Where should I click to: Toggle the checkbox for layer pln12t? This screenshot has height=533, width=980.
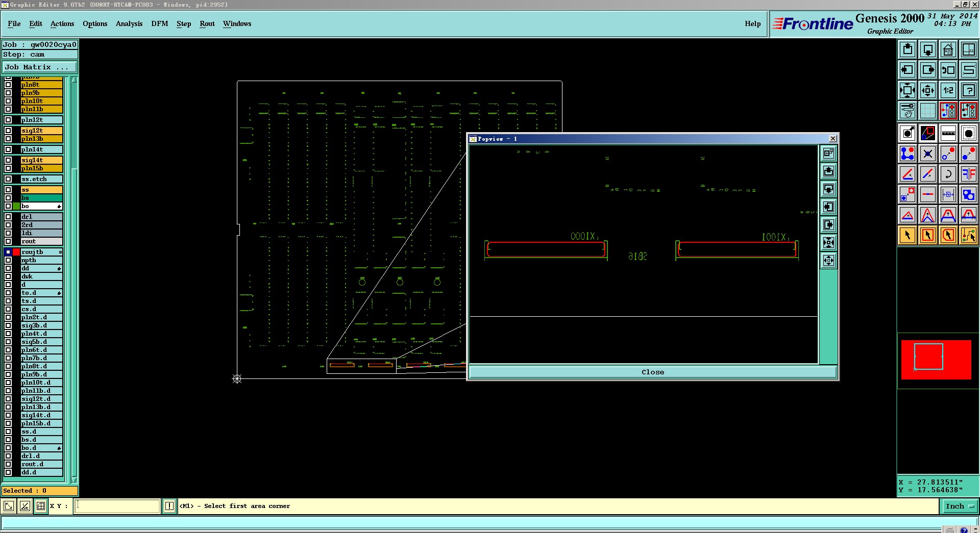(8, 120)
